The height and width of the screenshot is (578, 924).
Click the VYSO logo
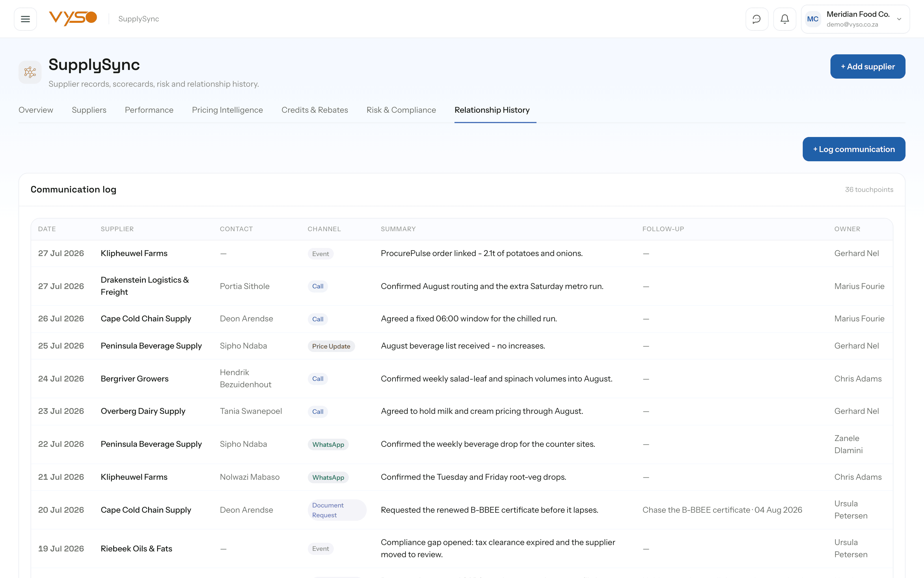73,18
